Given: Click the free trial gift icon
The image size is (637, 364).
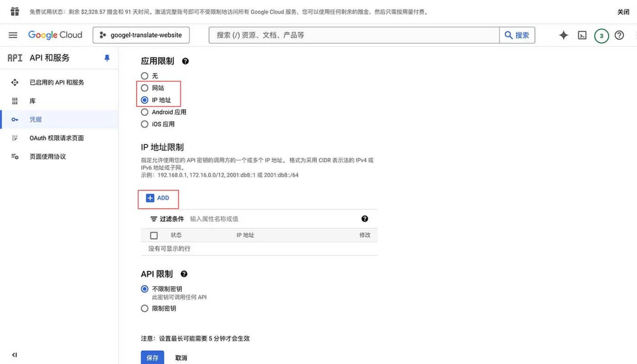Looking at the screenshot, I should coord(15,11).
